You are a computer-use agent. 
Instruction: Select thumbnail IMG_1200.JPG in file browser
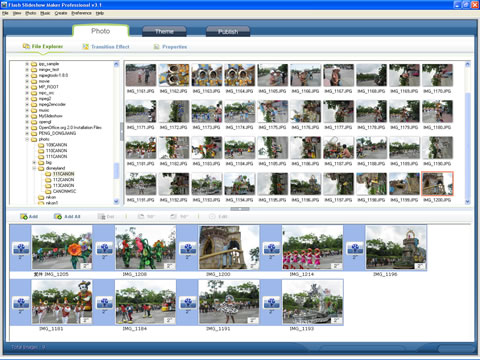tap(437, 184)
